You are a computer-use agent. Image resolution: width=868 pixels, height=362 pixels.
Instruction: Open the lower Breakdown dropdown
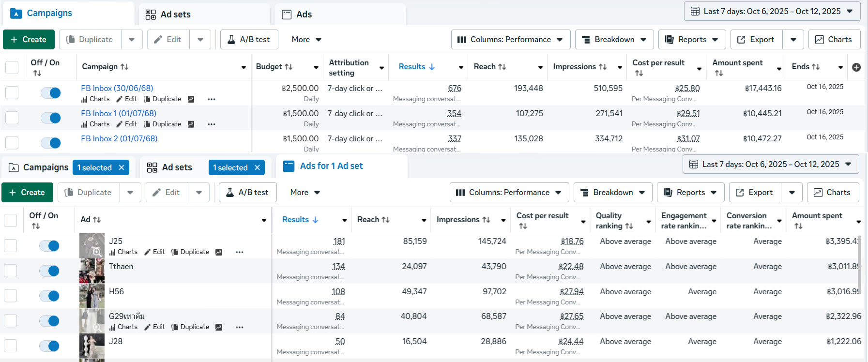612,193
